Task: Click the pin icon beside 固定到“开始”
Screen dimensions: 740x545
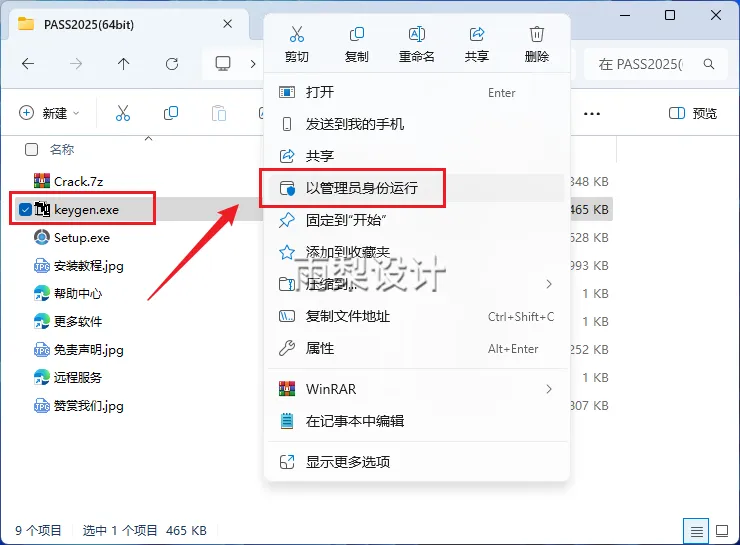Action: coord(287,220)
